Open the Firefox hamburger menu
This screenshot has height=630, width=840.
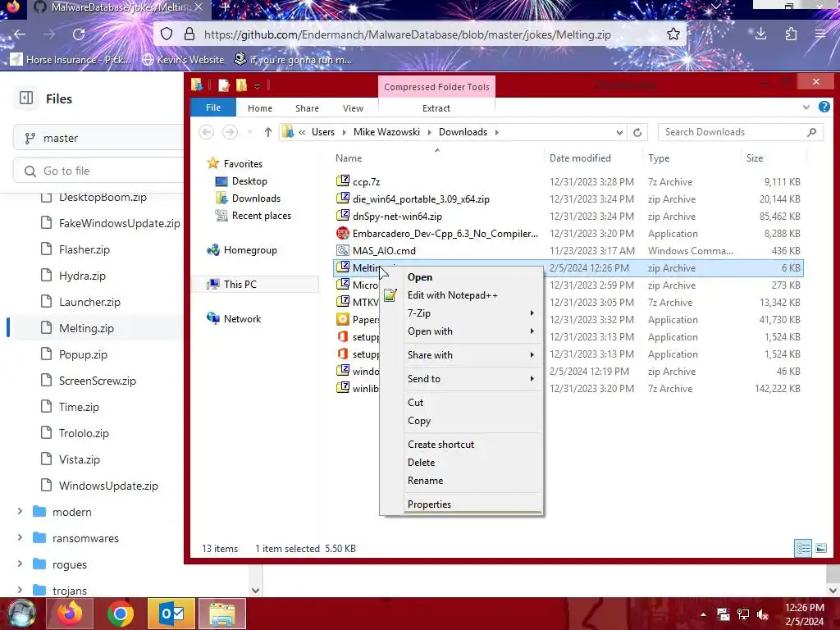coord(820,34)
